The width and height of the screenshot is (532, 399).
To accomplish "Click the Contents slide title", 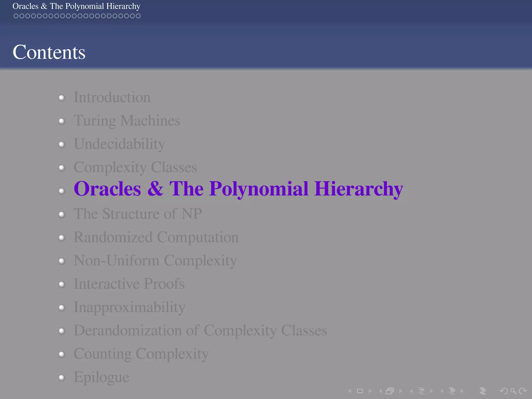I will (x=49, y=52).
